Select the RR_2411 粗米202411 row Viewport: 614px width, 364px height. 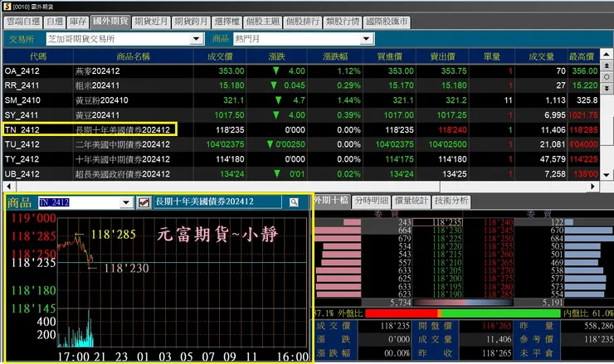tap(301, 85)
